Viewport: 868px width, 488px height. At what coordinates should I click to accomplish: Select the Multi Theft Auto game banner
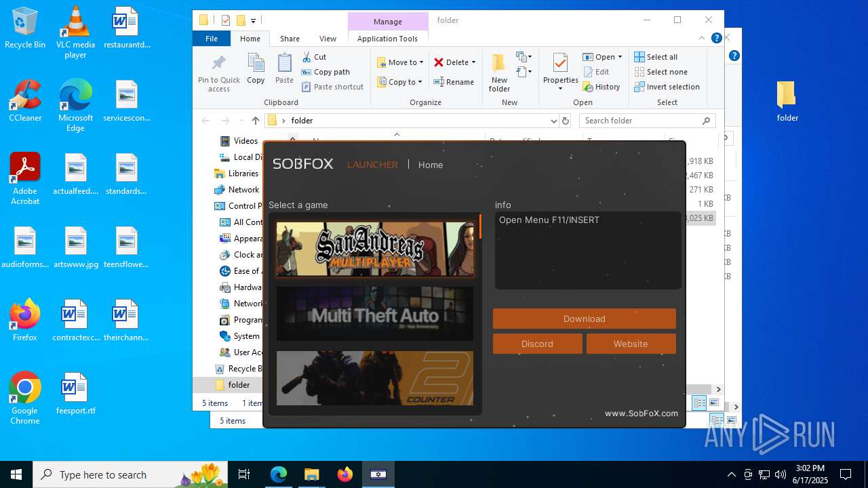coord(375,314)
